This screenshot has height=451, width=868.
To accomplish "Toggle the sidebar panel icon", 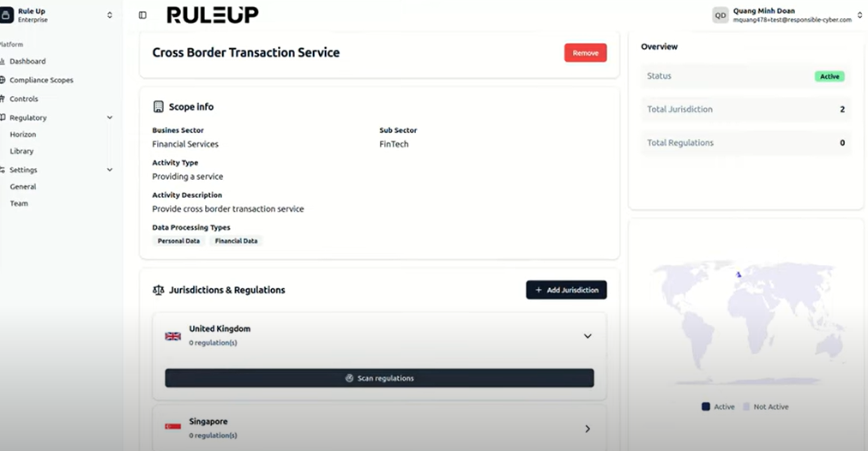I will pyautogui.click(x=142, y=15).
